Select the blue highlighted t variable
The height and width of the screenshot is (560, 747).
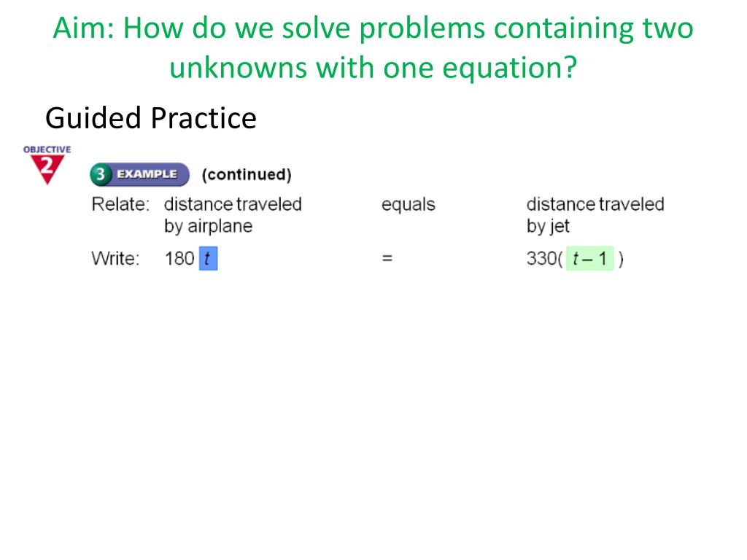(208, 259)
